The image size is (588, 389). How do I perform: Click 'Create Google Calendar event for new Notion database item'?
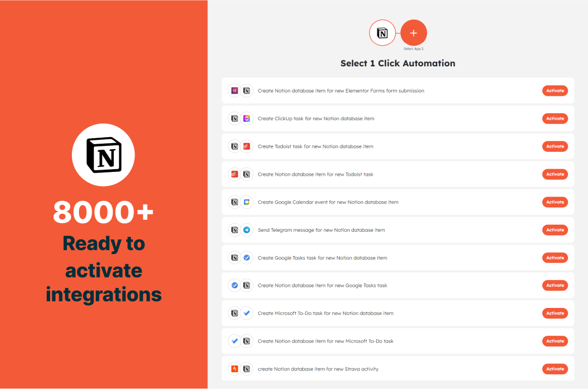pos(328,202)
